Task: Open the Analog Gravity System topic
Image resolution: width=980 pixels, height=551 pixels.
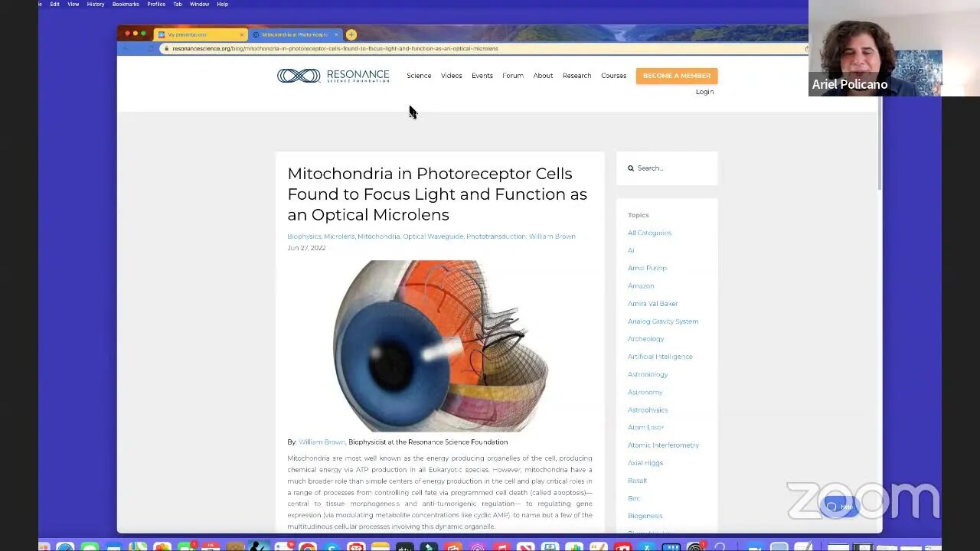Action: click(x=663, y=321)
